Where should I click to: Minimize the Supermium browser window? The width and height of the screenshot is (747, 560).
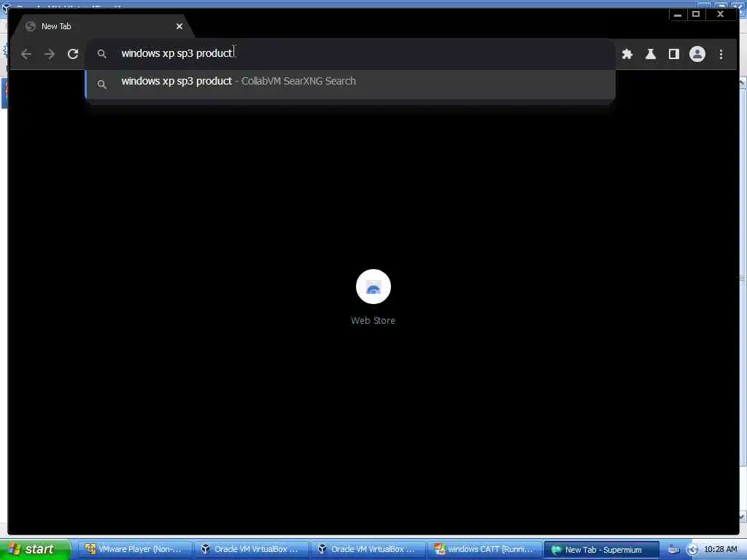(x=678, y=15)
